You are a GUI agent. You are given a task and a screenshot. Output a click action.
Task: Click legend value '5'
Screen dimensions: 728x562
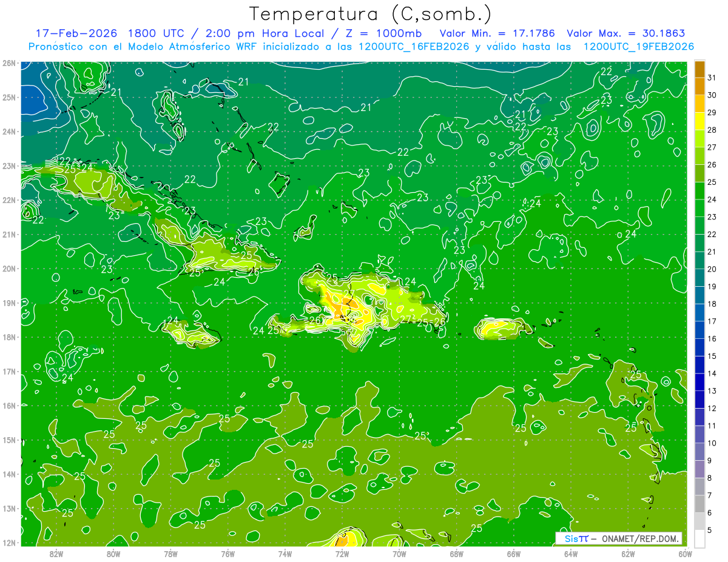click(710, 530)
